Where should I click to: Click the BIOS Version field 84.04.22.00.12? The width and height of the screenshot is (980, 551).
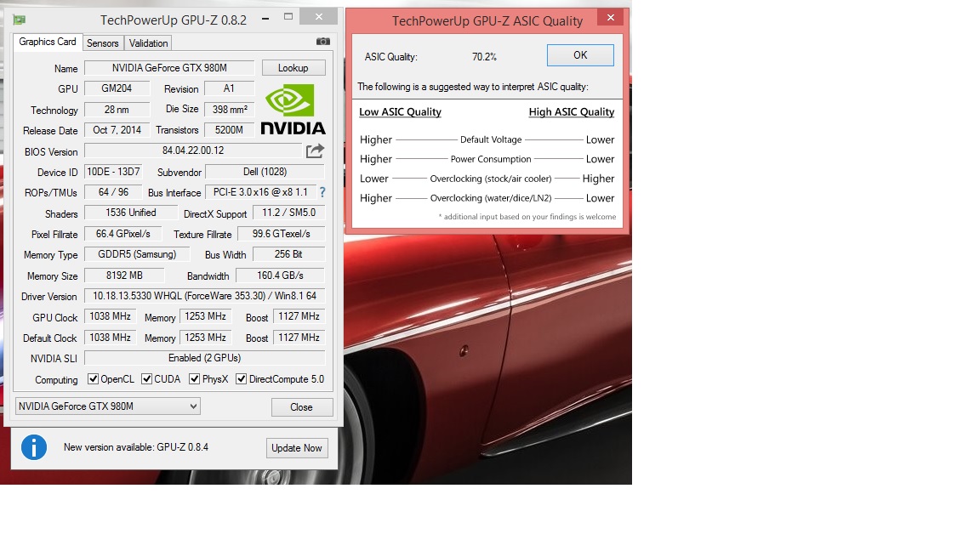pyautogui.click(x=193, y=151)
